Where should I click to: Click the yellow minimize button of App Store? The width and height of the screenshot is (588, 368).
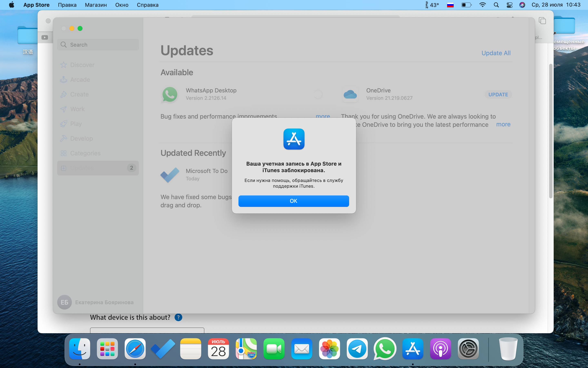(x=72, y=28)
